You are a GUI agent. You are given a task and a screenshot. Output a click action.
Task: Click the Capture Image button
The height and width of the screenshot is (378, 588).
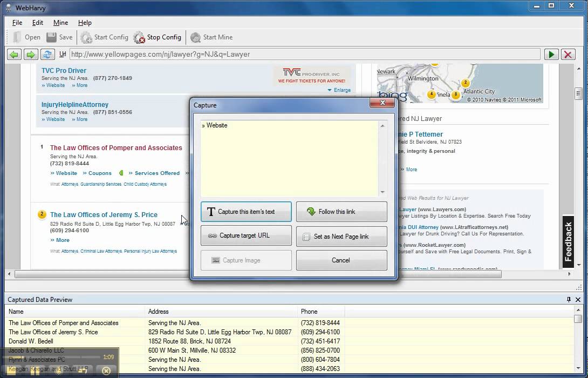246,260
